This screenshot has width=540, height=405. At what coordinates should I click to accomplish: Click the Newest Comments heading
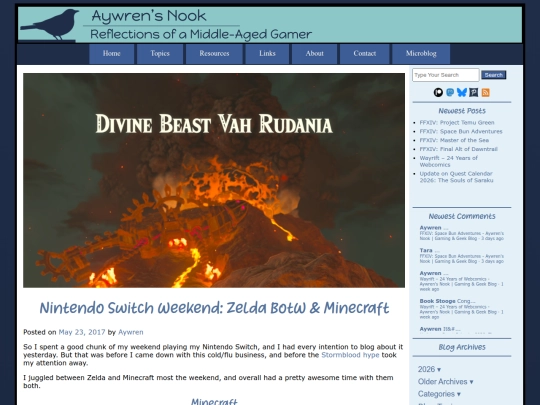pyautogui.click(x=462, y=216)
